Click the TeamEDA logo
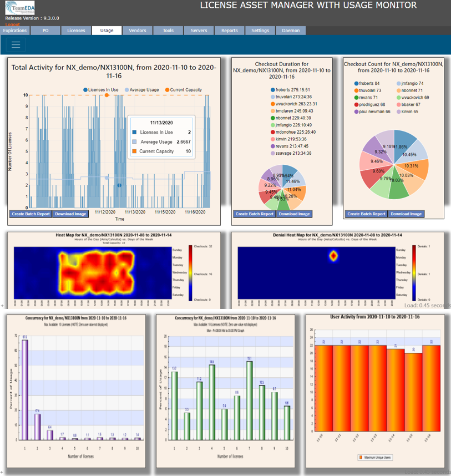This screenshot has height=476, width=451. 21,9
